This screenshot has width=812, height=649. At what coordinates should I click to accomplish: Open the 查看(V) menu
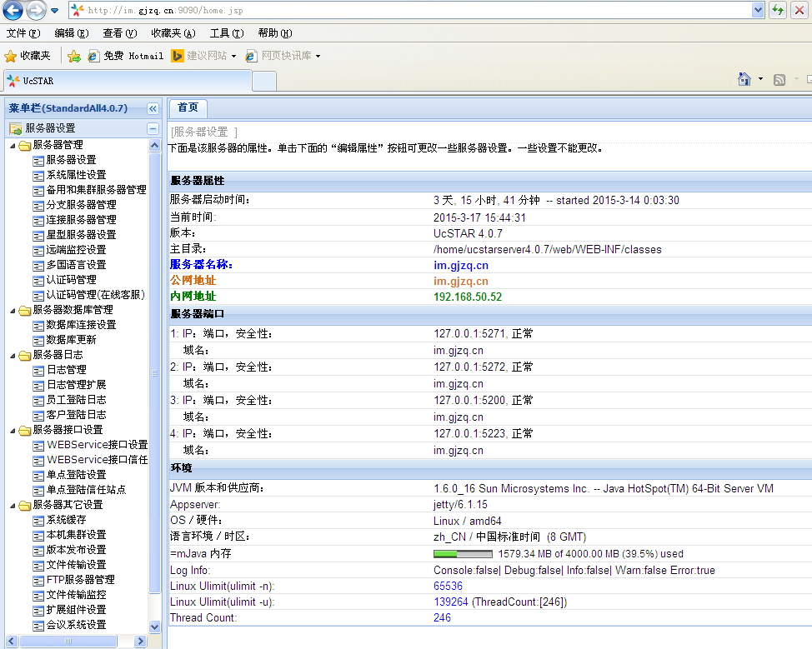(119, 33)
